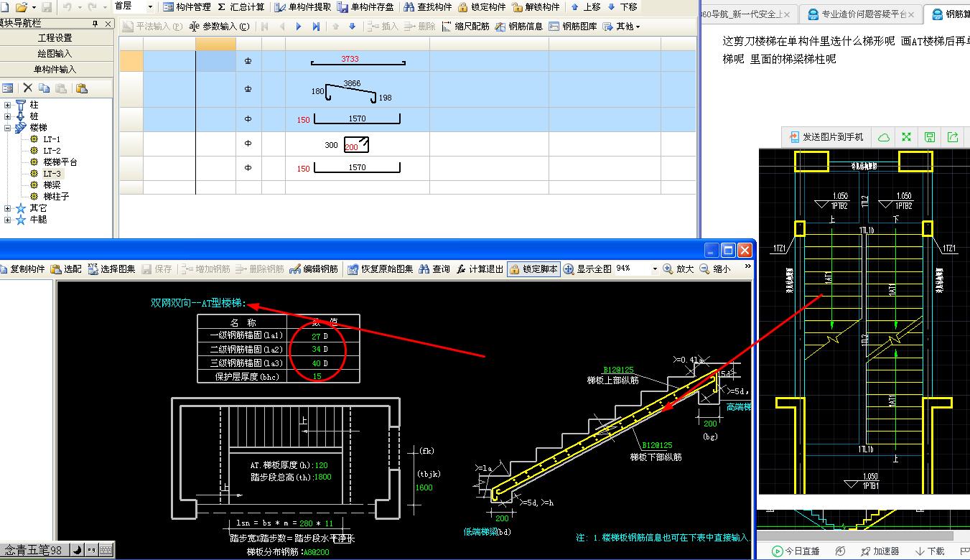Click 解锁构件 unlock component
Screen dimensions: 970x560
[536, 7]
